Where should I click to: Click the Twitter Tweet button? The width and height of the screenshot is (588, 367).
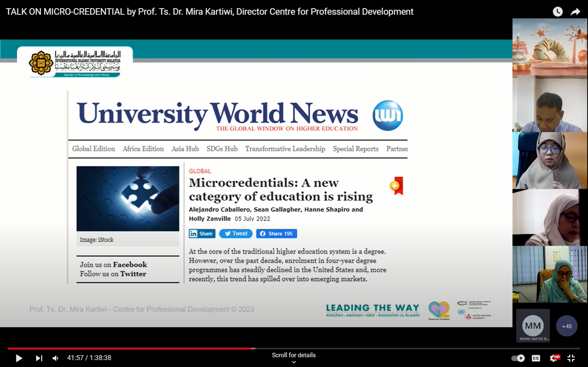click(236, 233)
